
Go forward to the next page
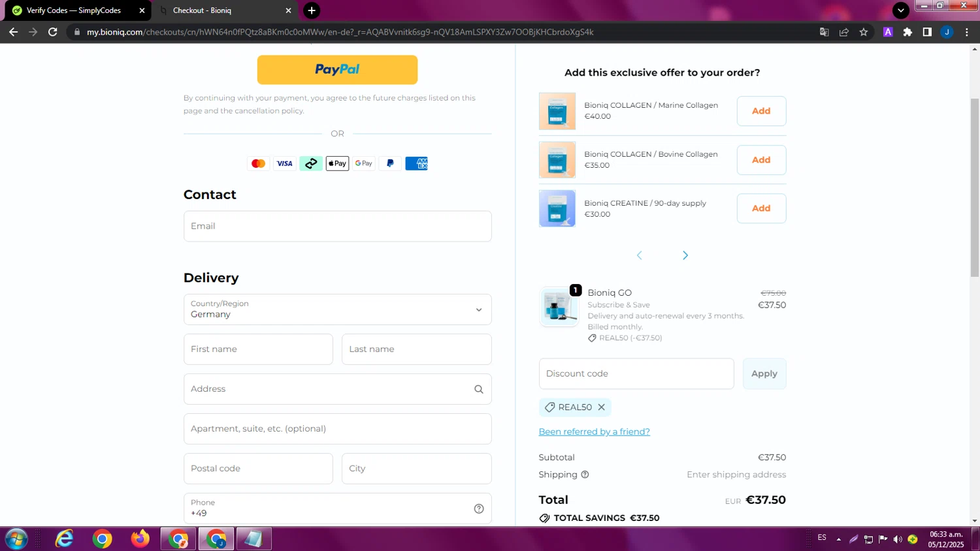click(x=33, y=32)
